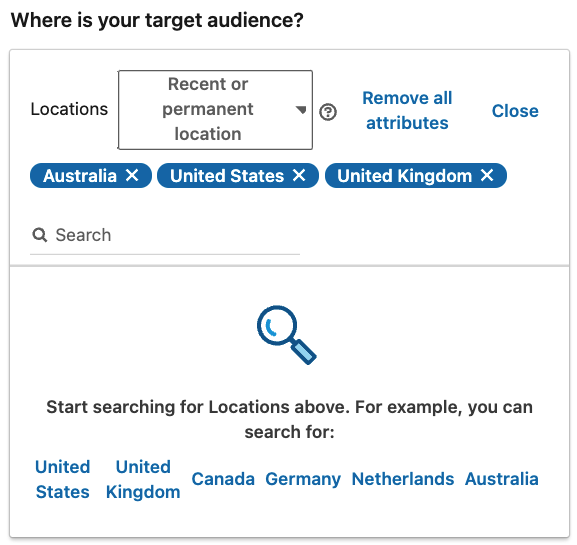Remove the United States location tag

point(299,176)
